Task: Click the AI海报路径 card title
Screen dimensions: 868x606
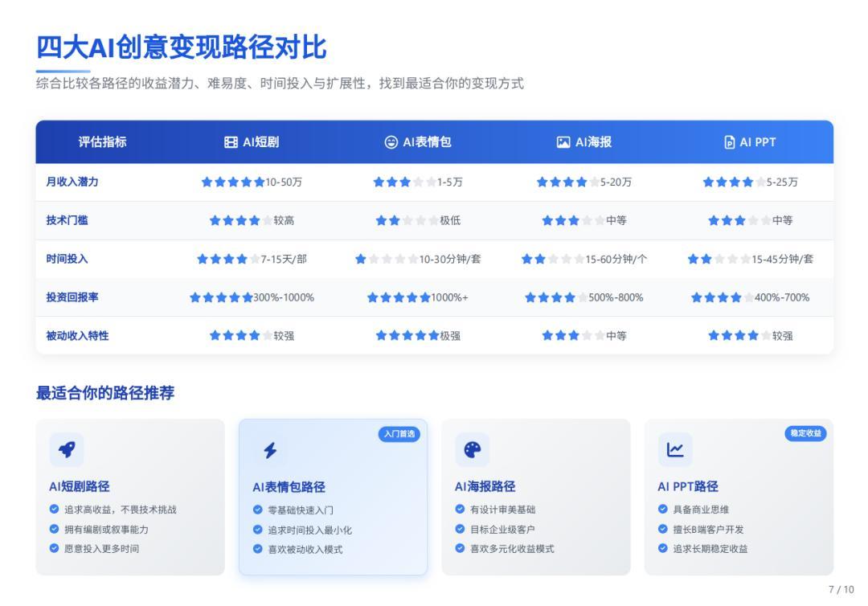Action: (x=485, y=486)
